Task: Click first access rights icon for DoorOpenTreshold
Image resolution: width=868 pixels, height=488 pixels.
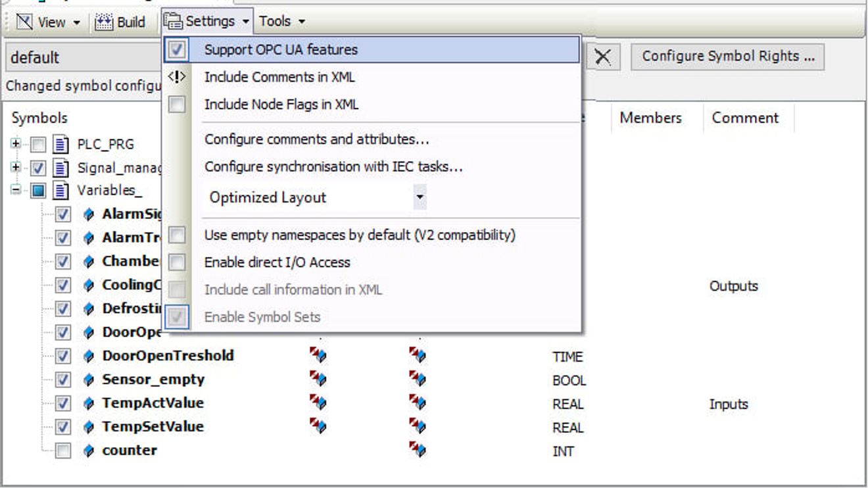Action: [x=318, y=355]
